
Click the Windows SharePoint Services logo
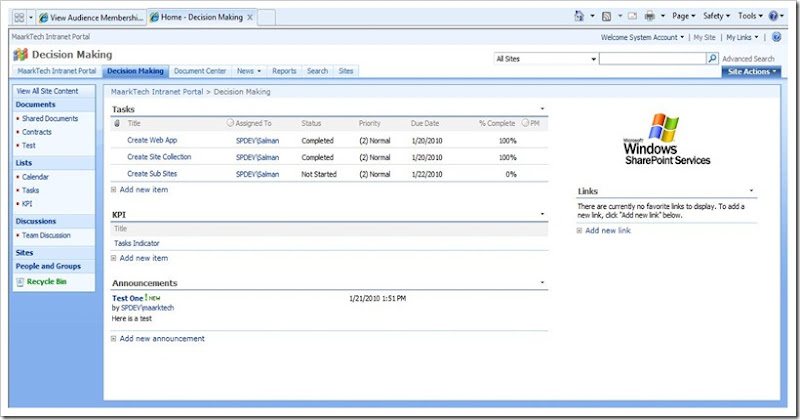[x=667, y=139]
